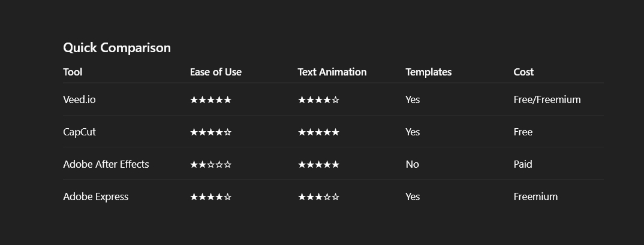Viewport: 644px width, 245px height.
Task: Select the CapCut tool name
Action: pyautogui.click(x=79, y=132)
